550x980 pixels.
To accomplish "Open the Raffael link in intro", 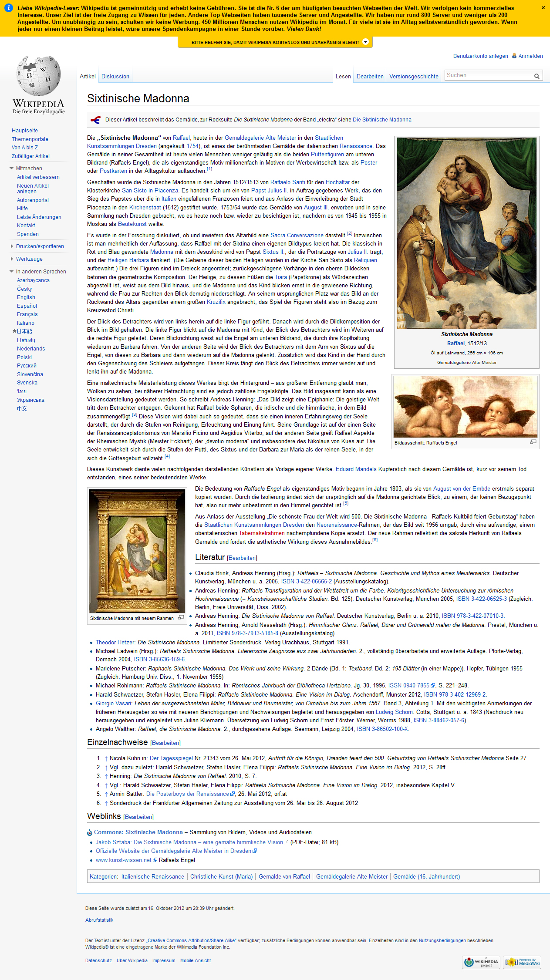I will (x=182, y=138).
